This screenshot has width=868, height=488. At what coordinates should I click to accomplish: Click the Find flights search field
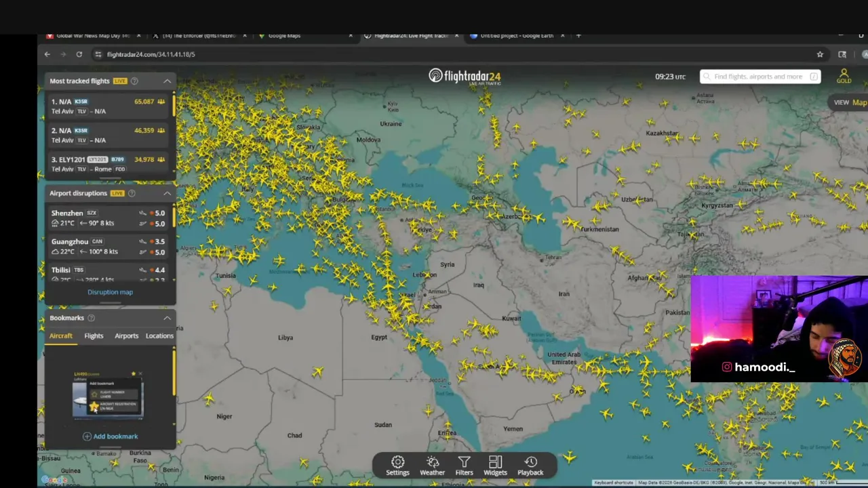tap(760, 77)
